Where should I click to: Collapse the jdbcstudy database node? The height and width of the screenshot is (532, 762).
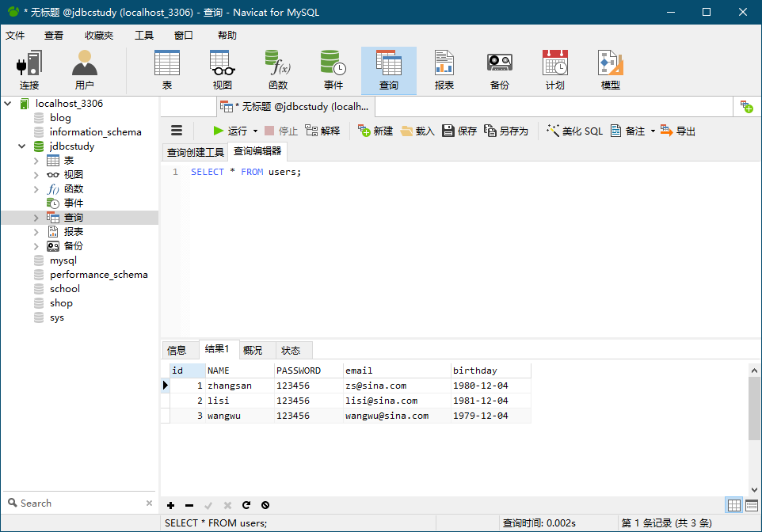click(22, 146)
